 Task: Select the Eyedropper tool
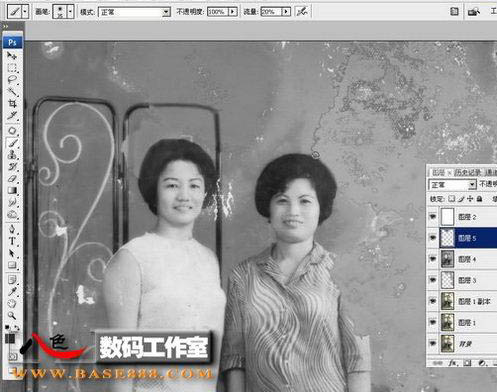(x=12, y=291)
